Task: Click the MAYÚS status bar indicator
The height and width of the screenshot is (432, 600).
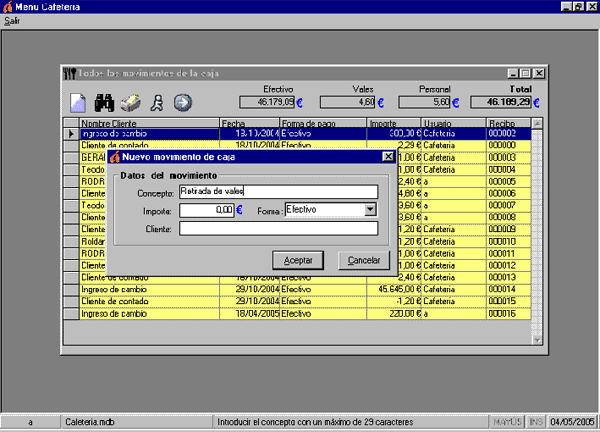Action: pyautogui.click(x=507, y=422)
